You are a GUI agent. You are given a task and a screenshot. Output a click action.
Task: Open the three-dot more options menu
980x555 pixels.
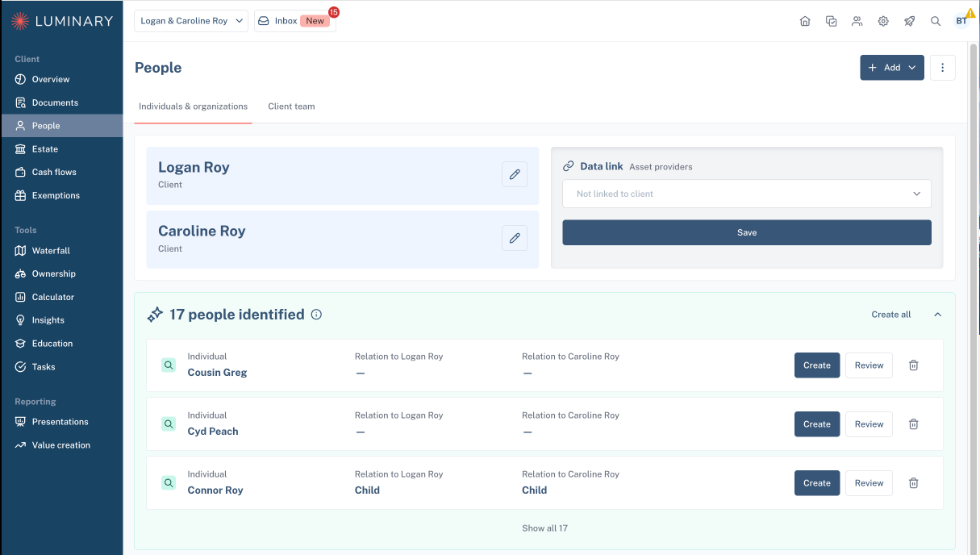[943, 68]
